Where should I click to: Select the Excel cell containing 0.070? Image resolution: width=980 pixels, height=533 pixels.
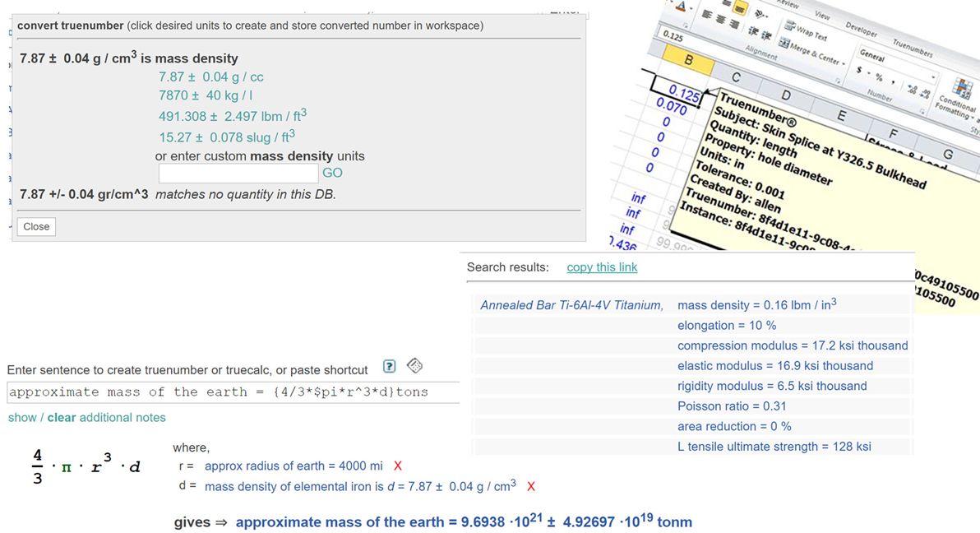click(x=672, y=106)
